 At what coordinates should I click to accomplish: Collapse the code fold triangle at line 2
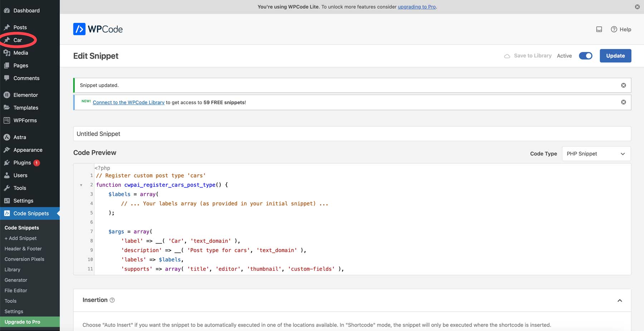(x=81, y=185)
